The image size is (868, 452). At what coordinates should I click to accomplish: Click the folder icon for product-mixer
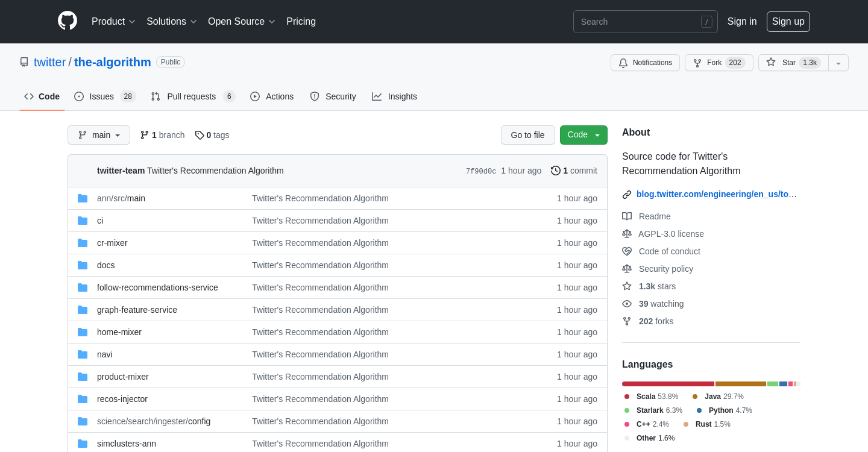(83, 377)
